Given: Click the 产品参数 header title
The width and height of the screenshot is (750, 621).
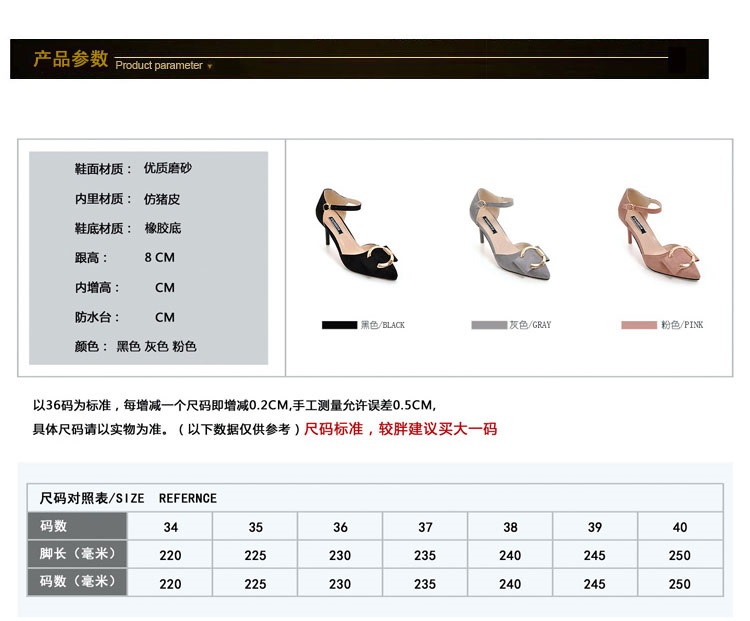Looking at the screenshot, I should coord(70,59).
